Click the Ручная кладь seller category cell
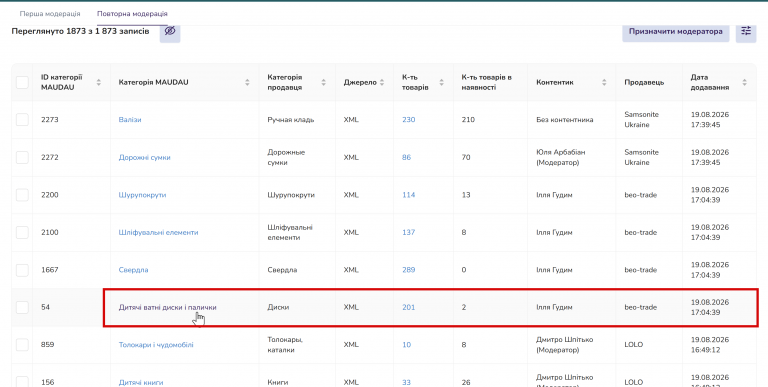The image size is (768, 387). coord(291,120)
